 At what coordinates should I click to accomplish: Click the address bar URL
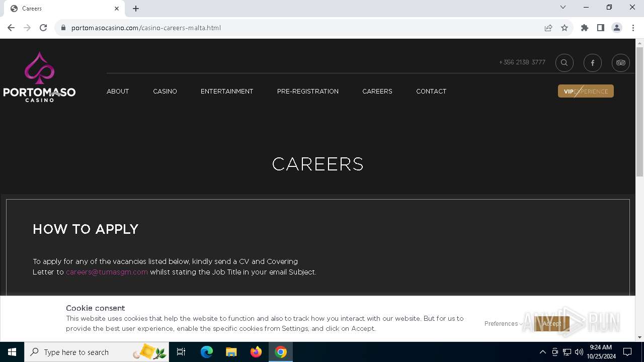coord(146,28)
